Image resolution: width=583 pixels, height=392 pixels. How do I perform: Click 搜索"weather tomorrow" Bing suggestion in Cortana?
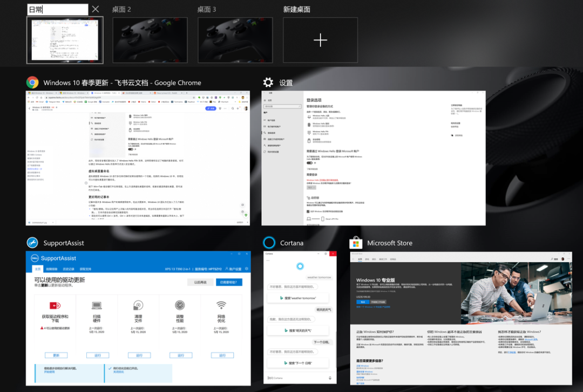pyautogui.click(x=298, y=298)
